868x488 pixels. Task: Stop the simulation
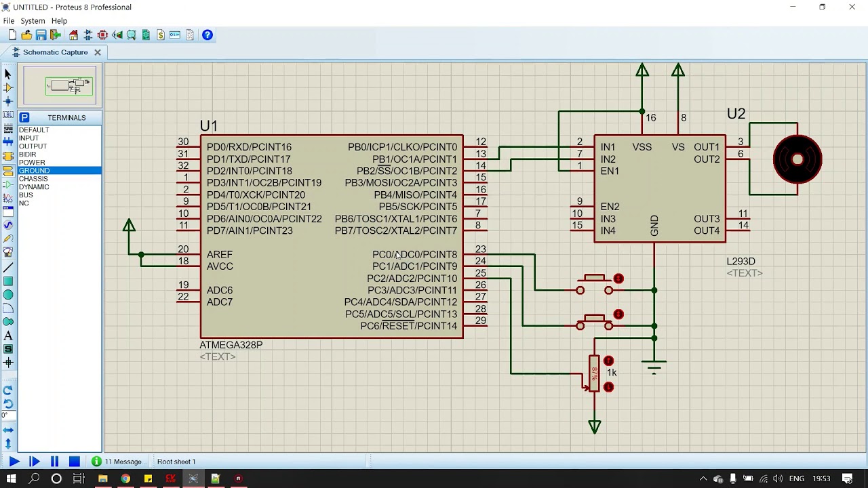click(75, 462)
